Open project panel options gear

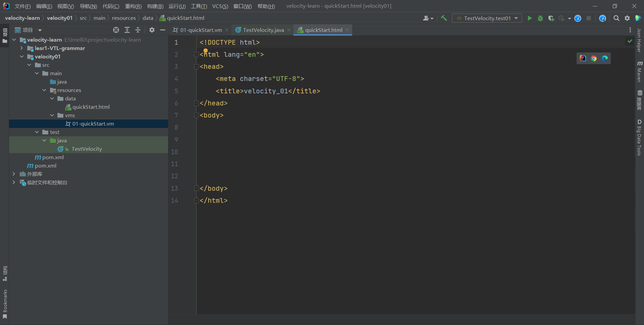[152, 30]
